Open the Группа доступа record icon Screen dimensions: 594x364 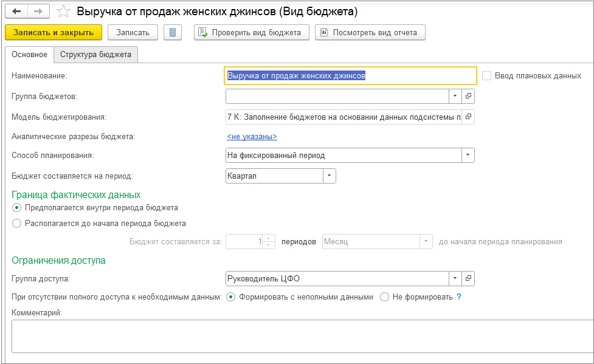pyautogui.click(x=468, y=279)
